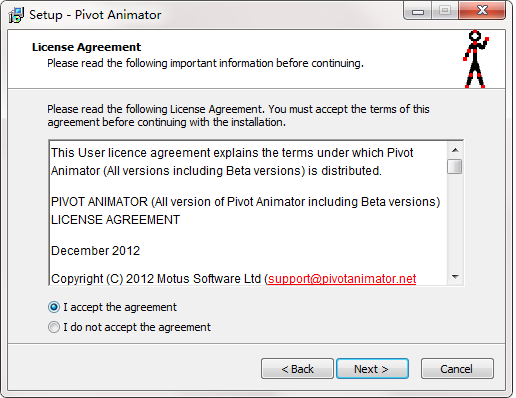Image resolution: width=516 pixels, height=398 pixels.
Task: Click the scrollbar up arrow in license box
Action: (x=455, y=150)
